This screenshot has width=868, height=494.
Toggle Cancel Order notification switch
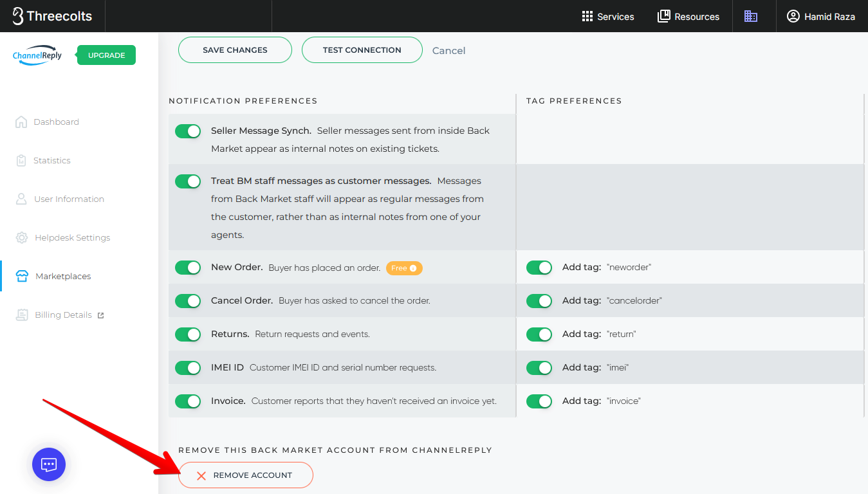(188, 301)
